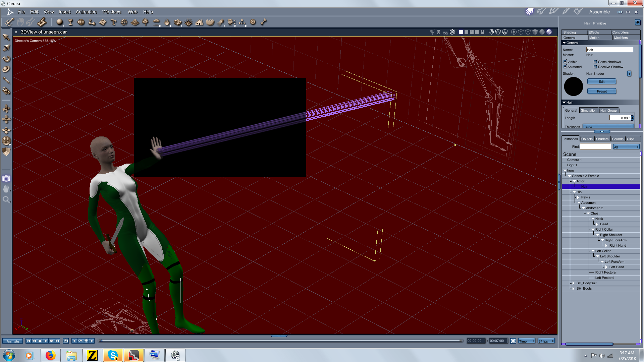Toggle the Visible checkbox
Screen dimensions: 644x362
click(565, 62)
